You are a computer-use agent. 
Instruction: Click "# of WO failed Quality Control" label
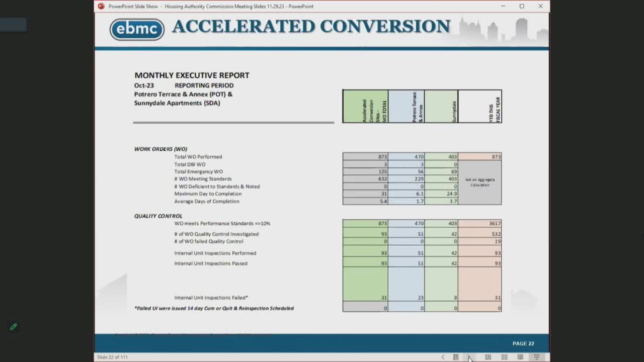(x=209, y=241)
